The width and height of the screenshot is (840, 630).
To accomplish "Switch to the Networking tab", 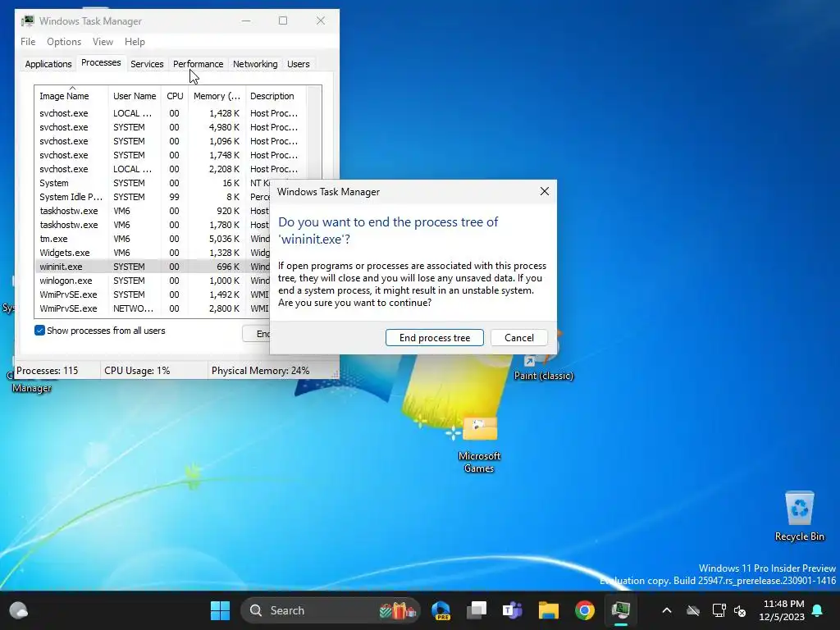I will (x=255, y=64).
